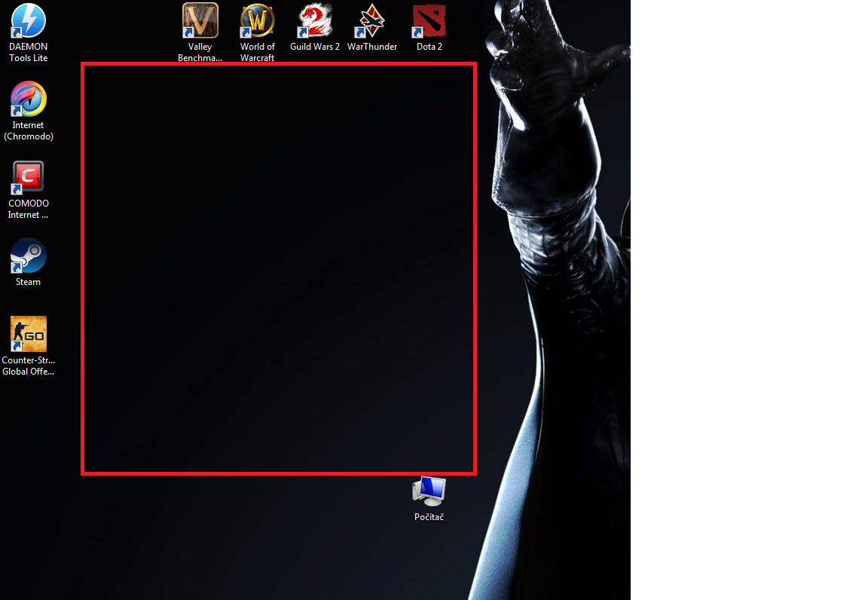Screen dimensions: 868x600
Task: Select the Valley Benchmark shortcut icon
Action: 200,21
